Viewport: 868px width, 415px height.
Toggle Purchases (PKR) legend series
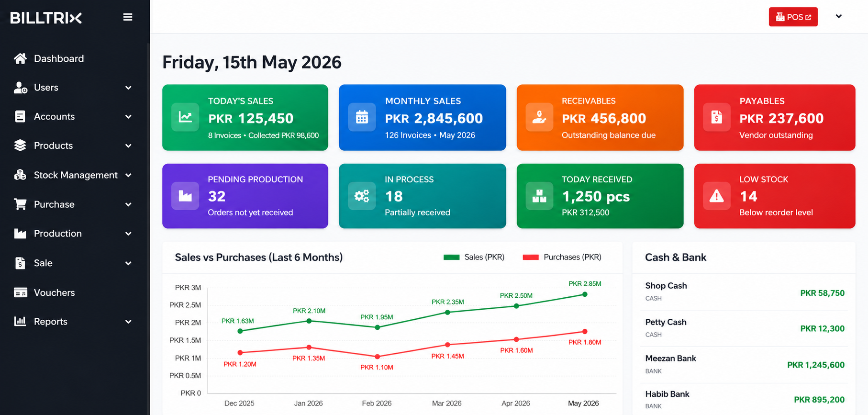562,257
